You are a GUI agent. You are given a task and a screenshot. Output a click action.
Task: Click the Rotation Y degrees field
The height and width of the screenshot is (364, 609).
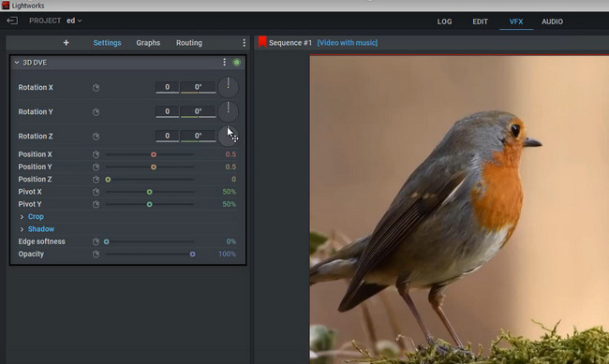point(198,111)
